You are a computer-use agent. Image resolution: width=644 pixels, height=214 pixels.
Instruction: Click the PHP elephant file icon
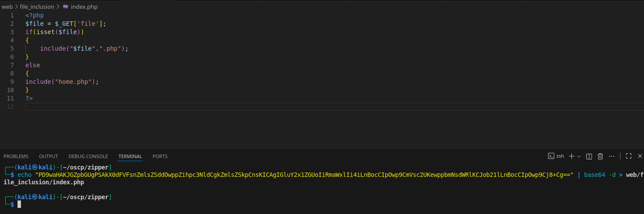coord(66,7)
